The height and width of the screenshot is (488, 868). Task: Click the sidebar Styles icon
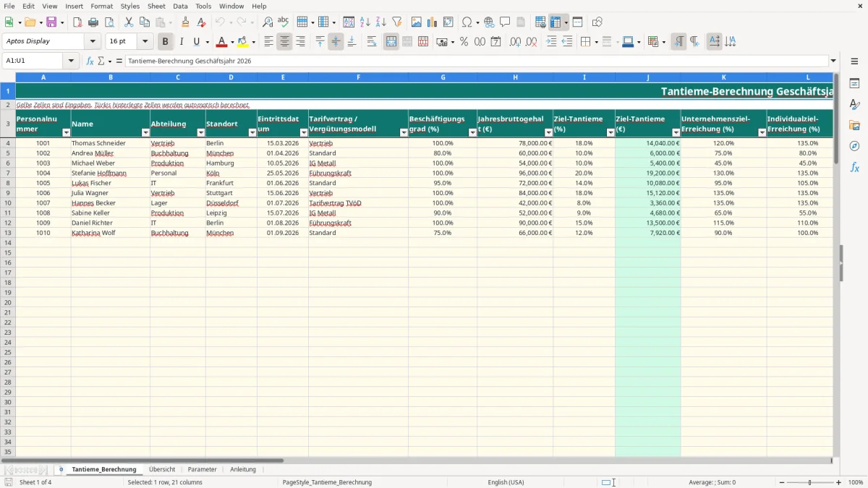(854, 105)
